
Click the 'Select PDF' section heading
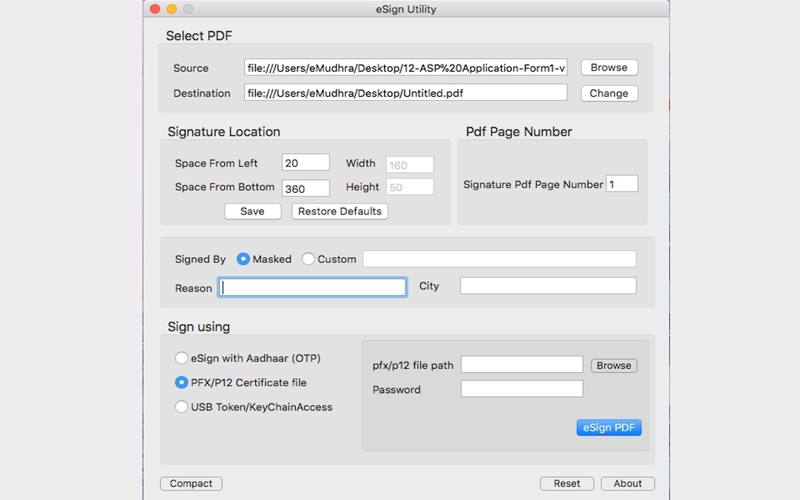(199, 36)
